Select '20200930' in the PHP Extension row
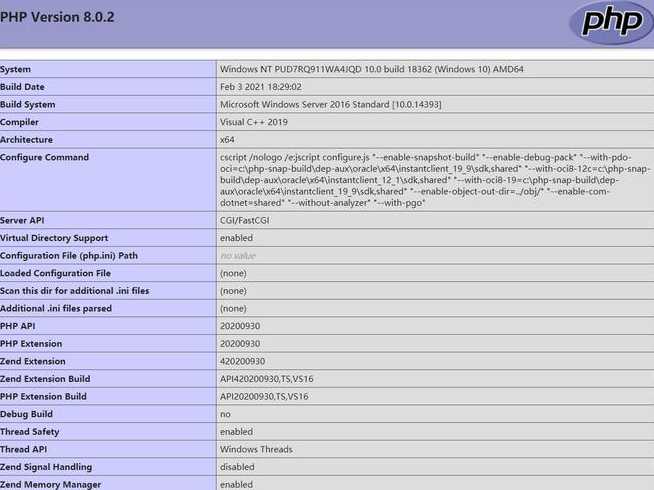Viewport: 654px width, 490px height. pyautogui.click(x=240, y=344)
